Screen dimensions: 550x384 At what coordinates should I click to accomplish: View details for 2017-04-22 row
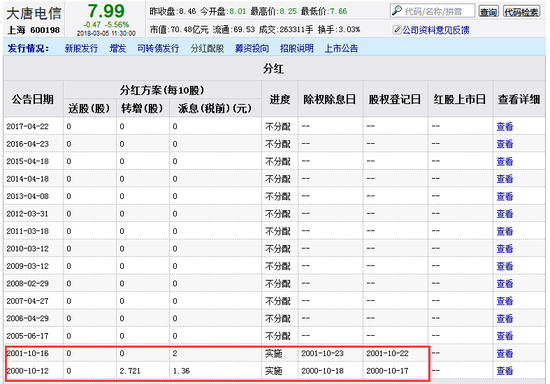pos(505,127)
